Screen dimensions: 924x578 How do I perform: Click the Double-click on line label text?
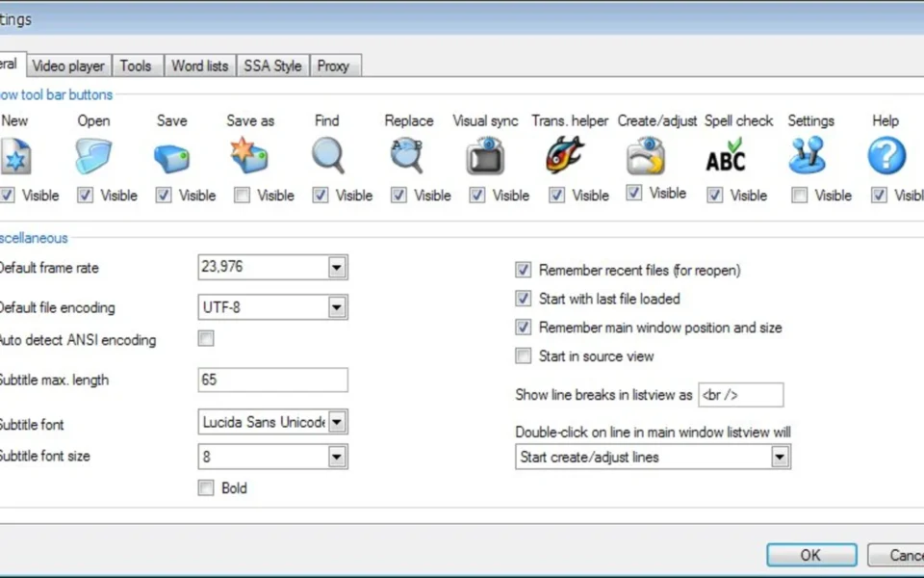coord(653,432)
